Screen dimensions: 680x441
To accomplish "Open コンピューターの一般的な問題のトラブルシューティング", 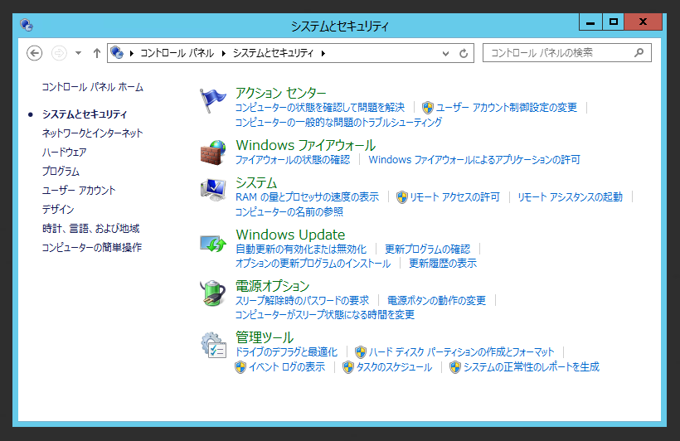I will [x=338, y=122].
